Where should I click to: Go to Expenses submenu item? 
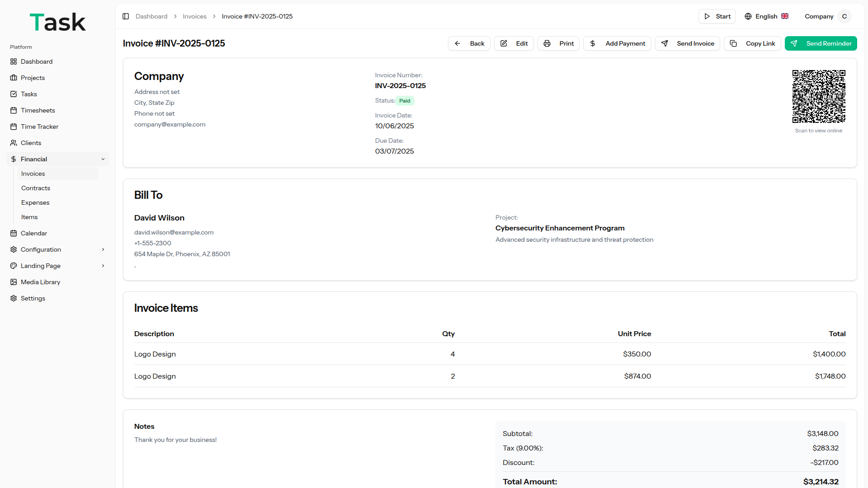tap(35, 202)
